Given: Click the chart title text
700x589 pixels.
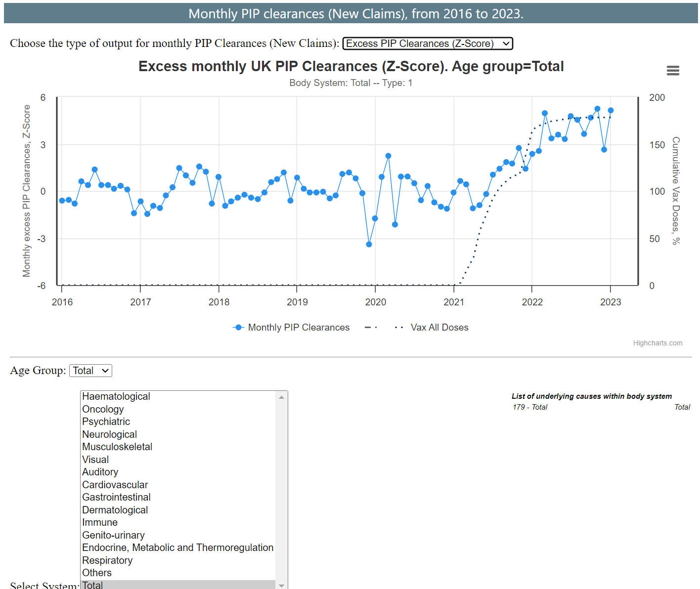Looking at the screenshot, I should [x=350, y=66].
